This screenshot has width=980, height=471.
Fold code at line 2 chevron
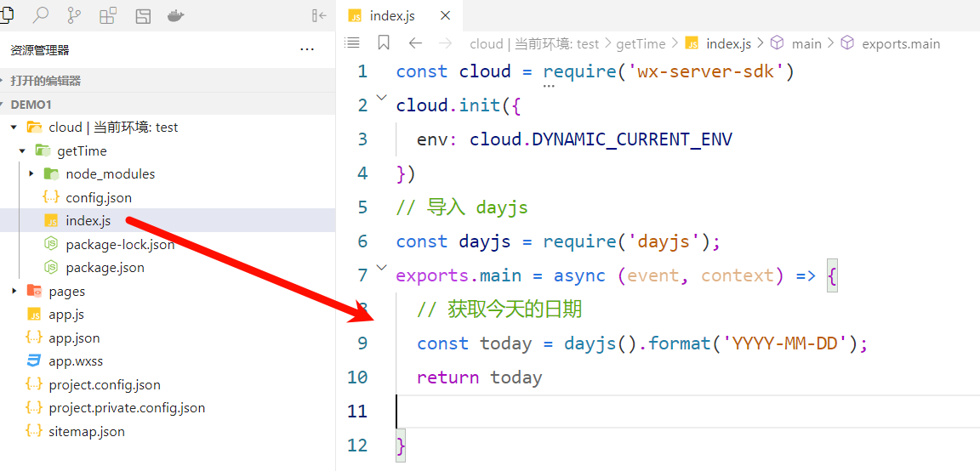[380, 98]
